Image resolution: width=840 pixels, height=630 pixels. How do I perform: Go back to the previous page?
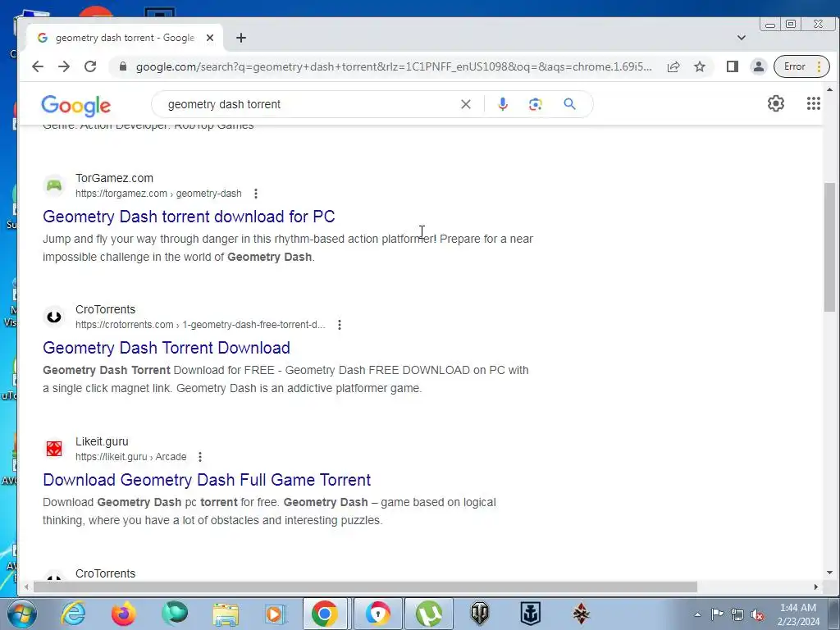click(38, 66)
